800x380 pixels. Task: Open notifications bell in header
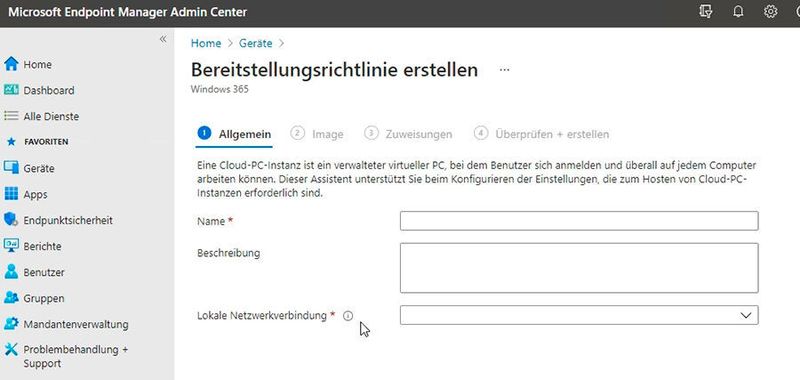coord(738,12)
